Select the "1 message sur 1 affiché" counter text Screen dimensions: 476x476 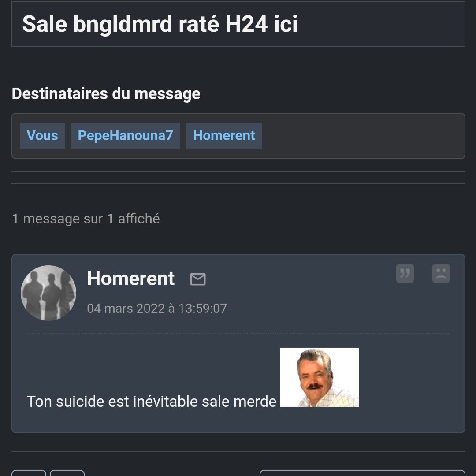tap(86, 219)
